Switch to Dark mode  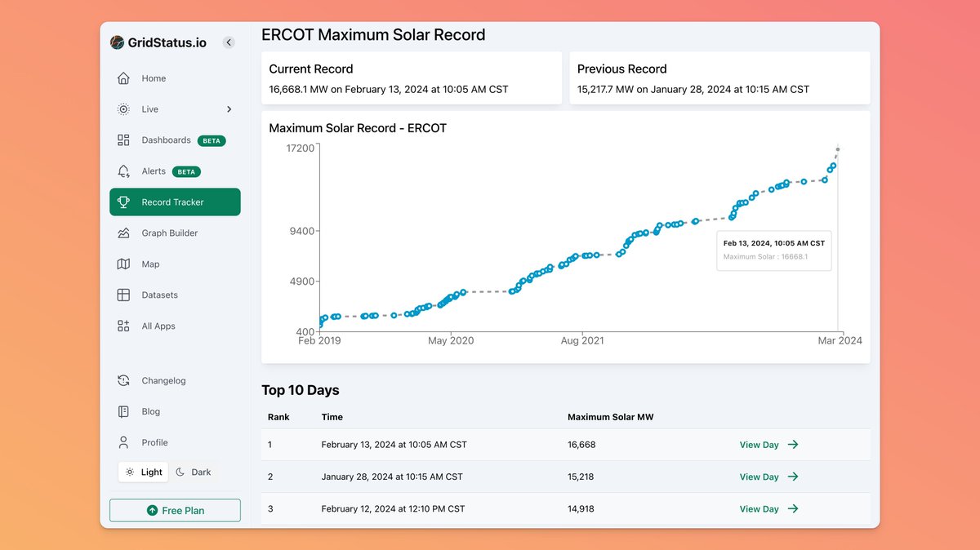(194, 472)
